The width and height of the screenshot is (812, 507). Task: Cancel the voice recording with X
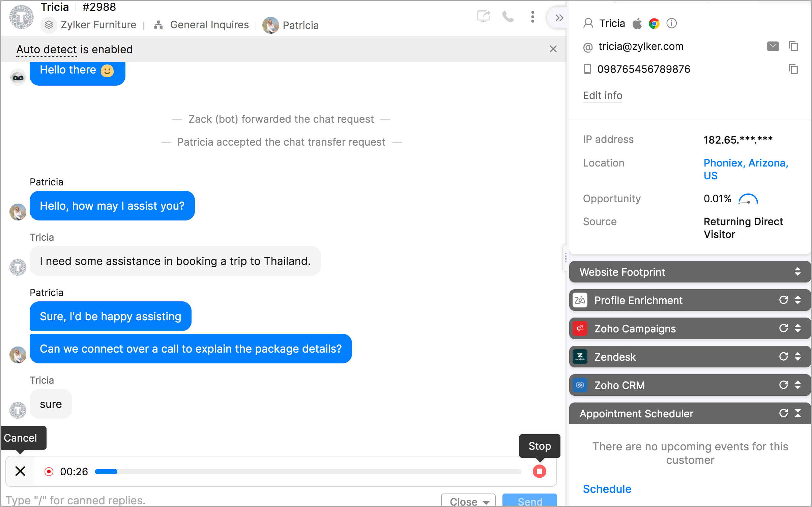[x=20, y=471]
